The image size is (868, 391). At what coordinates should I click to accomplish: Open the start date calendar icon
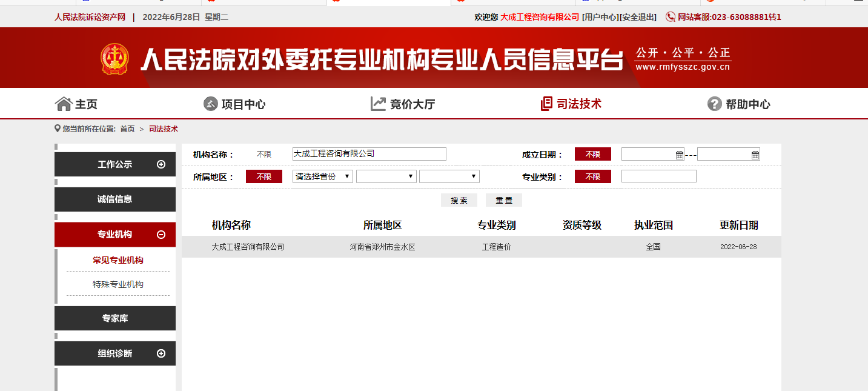click(x=679, y=155)
